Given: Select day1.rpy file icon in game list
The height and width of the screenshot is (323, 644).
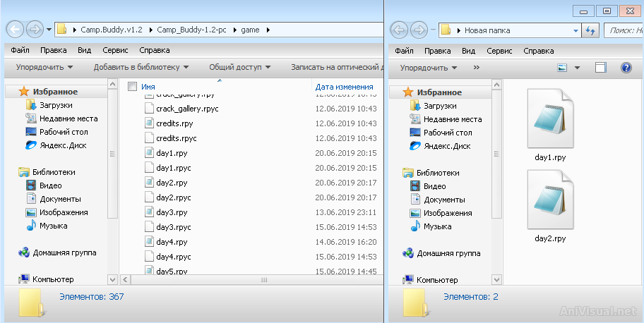Looking at the screenshot, I should click(x=150, y=153).
